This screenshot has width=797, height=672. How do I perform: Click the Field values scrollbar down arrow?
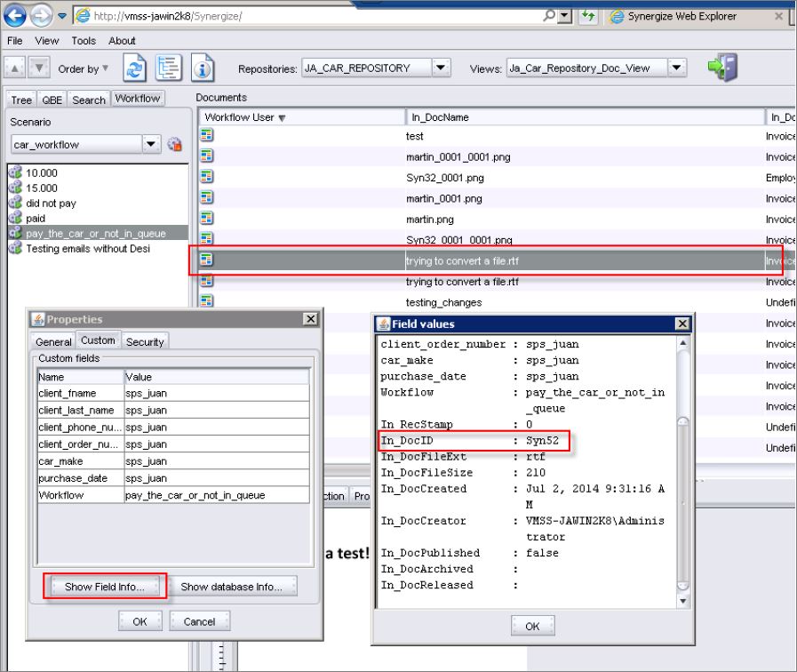[682, 601]
